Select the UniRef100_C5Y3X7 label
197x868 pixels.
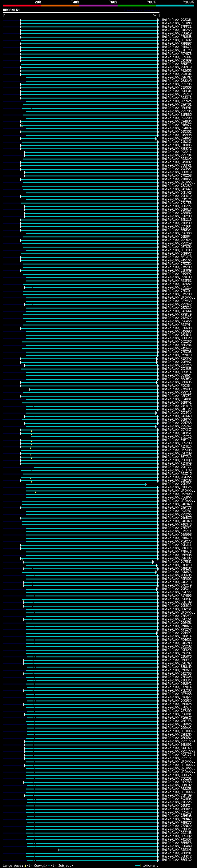[x=176, y=430]
